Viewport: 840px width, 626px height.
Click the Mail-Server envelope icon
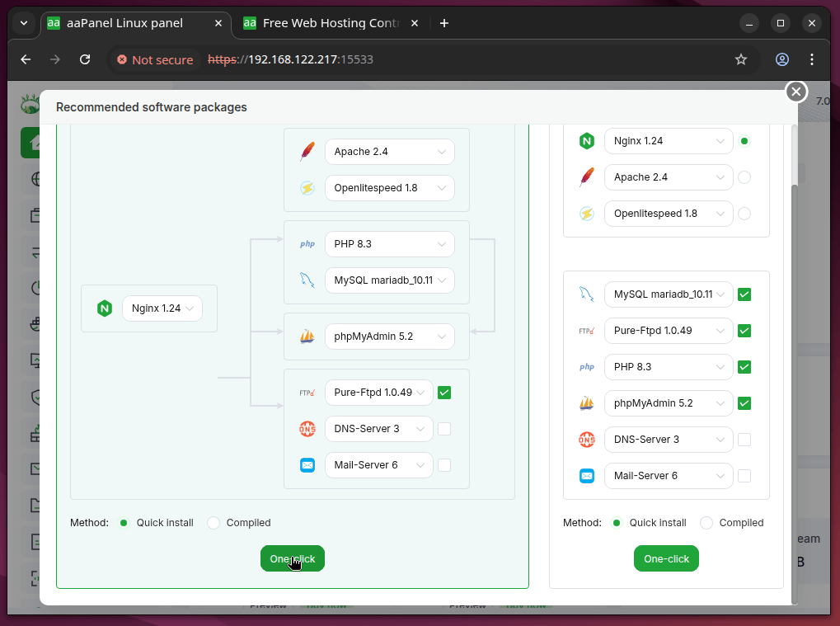307,464
